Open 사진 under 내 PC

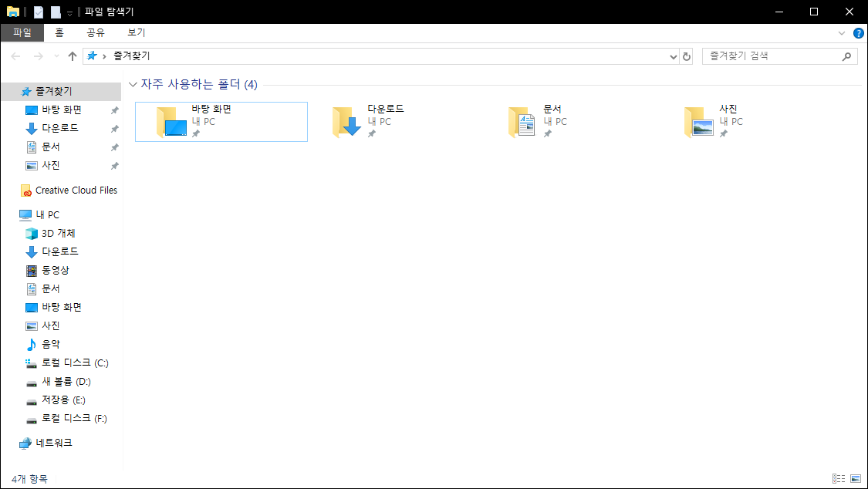pyautogui.click(x=50, y=325)
